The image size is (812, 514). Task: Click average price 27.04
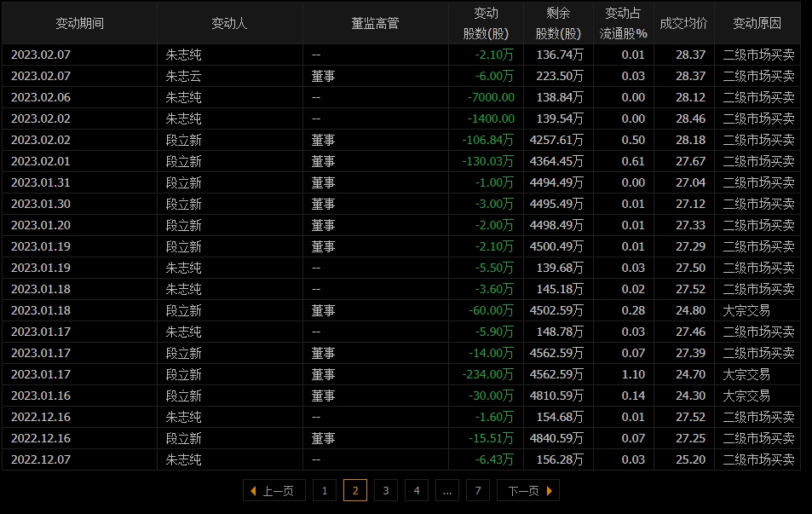pyautogui.click(x=690, y=182)
